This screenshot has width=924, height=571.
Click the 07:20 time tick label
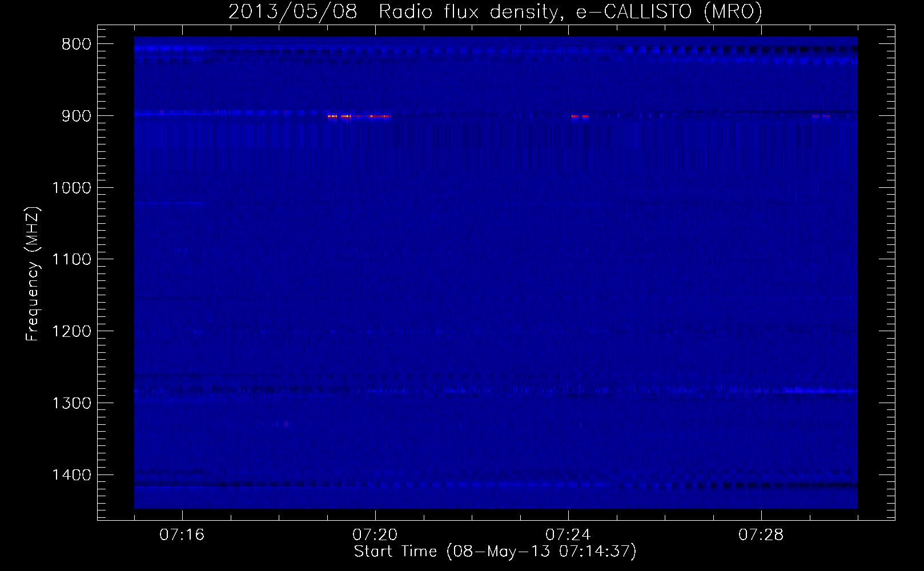click(x=375, y=535)
